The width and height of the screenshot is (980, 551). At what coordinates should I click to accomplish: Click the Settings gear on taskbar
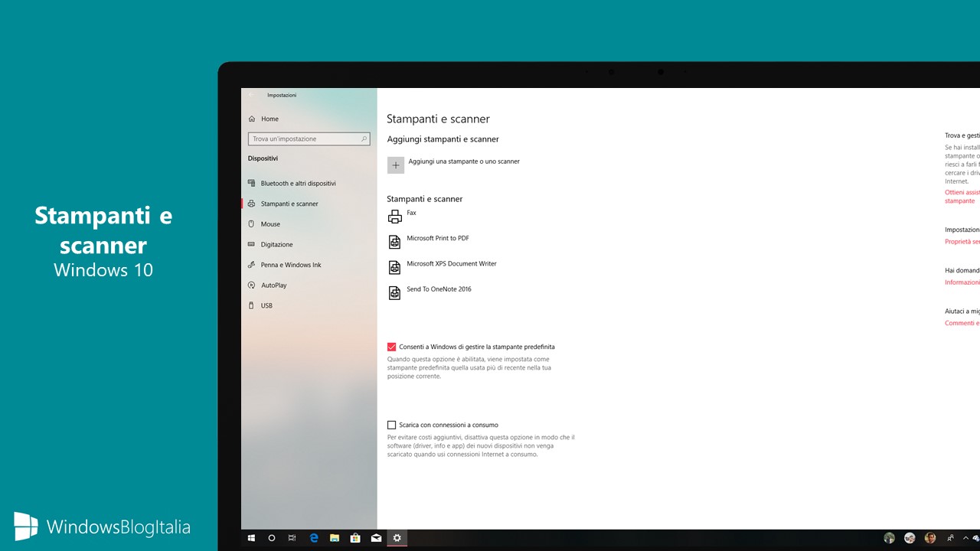point(397,538)
